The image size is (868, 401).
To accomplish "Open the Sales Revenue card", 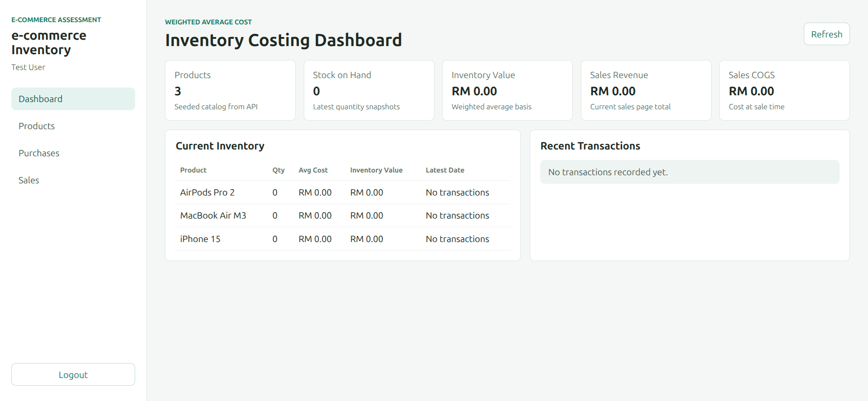I will pyautogui.click(x=646, y=90).
